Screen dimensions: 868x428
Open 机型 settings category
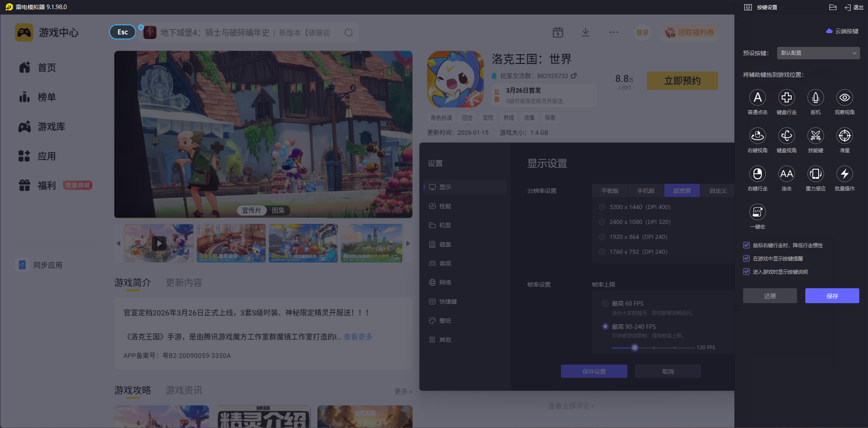coord(465,225)
